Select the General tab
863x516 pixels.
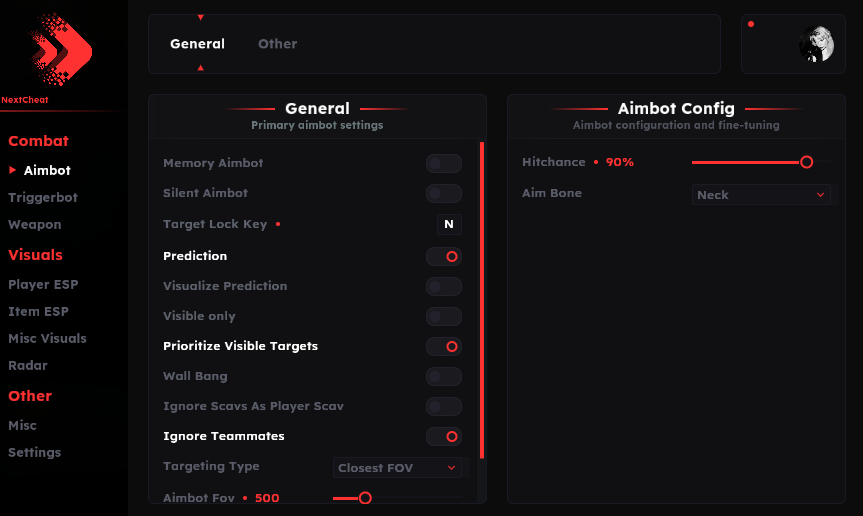coord(197,44)
